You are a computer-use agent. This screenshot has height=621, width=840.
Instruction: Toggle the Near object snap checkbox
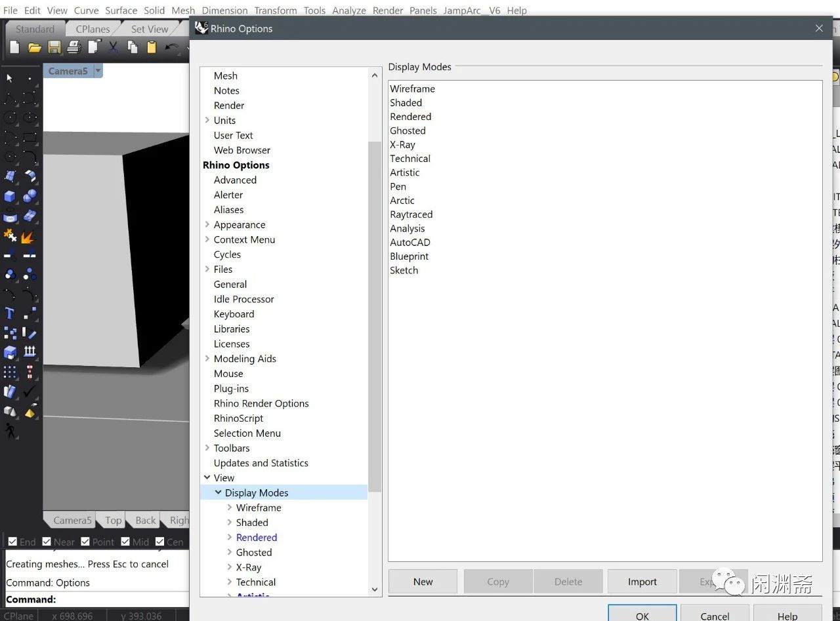point(47,542)
